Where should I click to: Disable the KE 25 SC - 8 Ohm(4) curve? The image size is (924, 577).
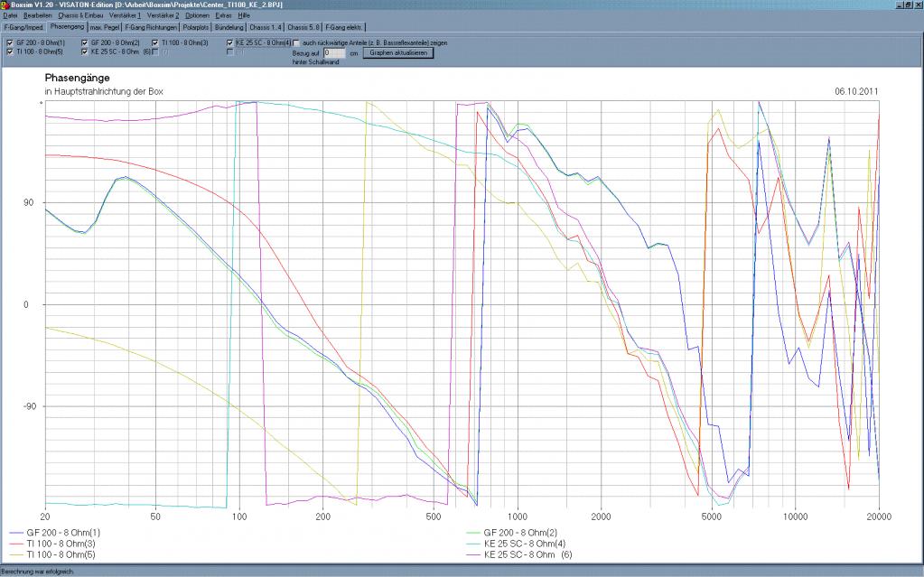(x=229, y=42)
